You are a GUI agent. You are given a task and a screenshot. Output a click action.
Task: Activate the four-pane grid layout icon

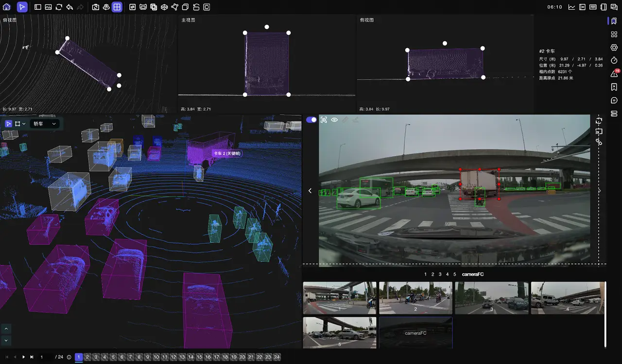coord(117,7)
